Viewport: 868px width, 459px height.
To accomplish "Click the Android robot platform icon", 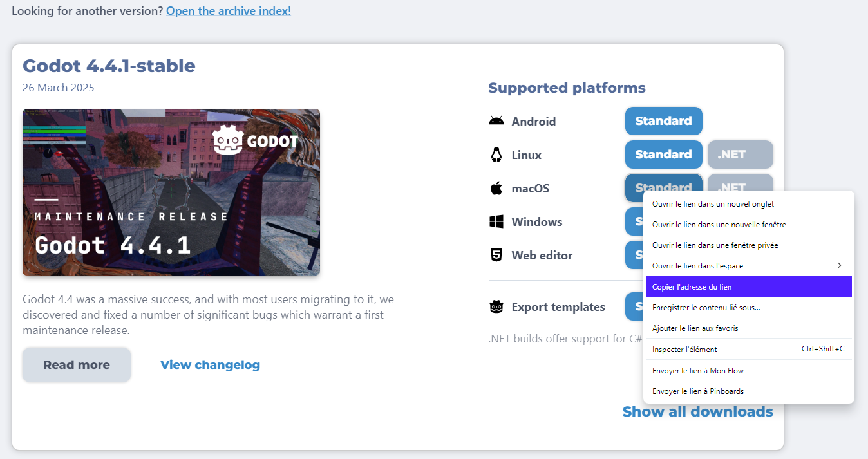I will pos(496,121).
